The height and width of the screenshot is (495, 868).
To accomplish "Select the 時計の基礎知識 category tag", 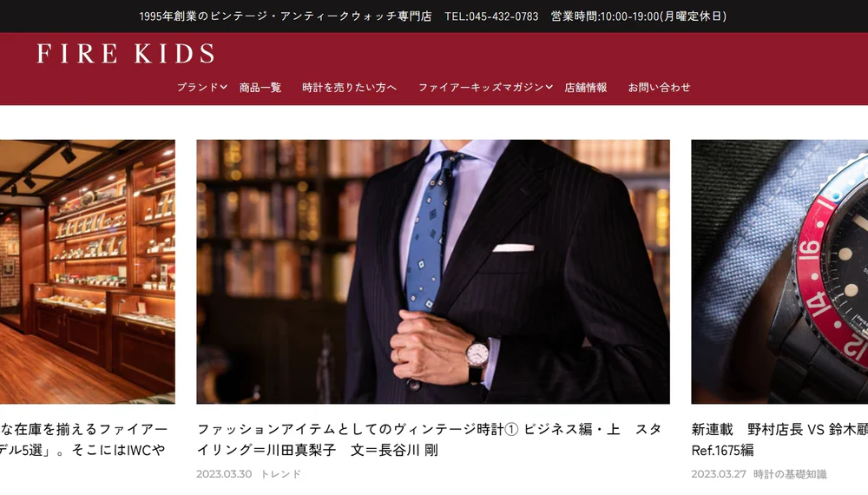I will (x=790, y=474).
